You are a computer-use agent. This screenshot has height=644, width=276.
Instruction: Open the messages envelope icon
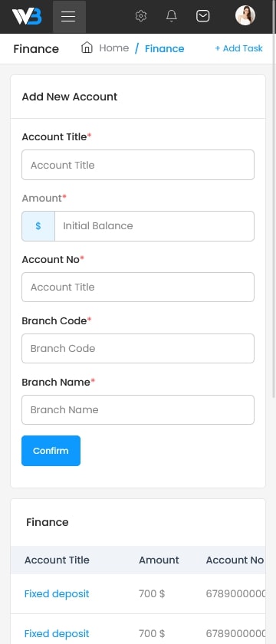tap(203, 16)
